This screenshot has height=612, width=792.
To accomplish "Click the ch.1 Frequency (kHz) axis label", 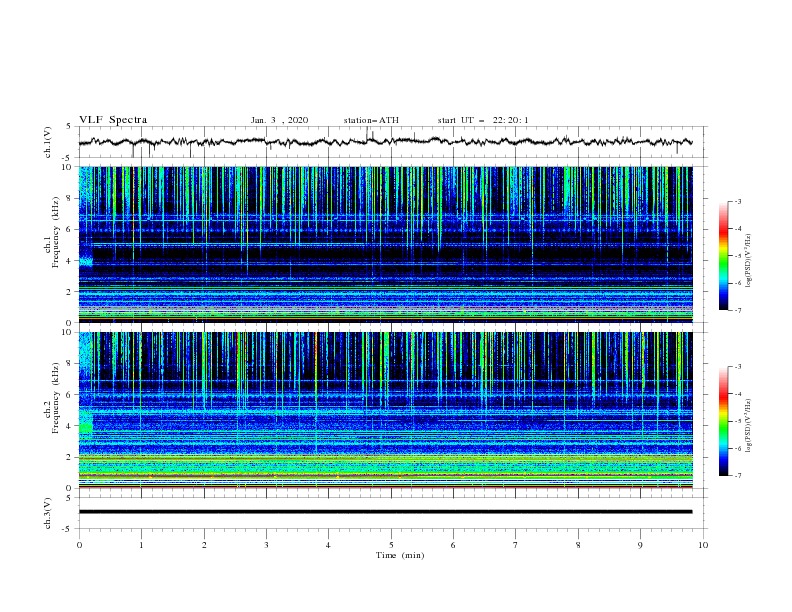I will pyautogui.click(x=52, y=232).
